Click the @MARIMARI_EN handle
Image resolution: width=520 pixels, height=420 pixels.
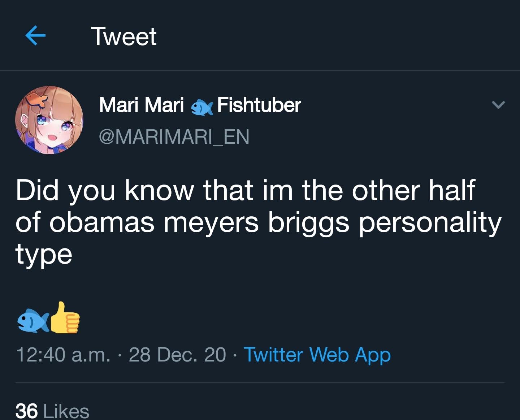point(174,137)
